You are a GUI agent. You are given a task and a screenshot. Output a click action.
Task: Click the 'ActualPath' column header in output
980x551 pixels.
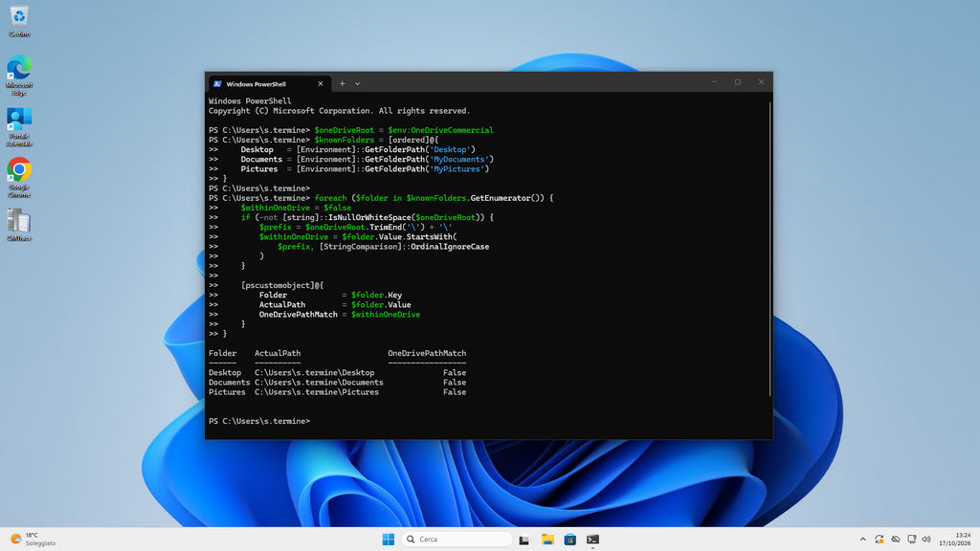(x=278, y=353)
